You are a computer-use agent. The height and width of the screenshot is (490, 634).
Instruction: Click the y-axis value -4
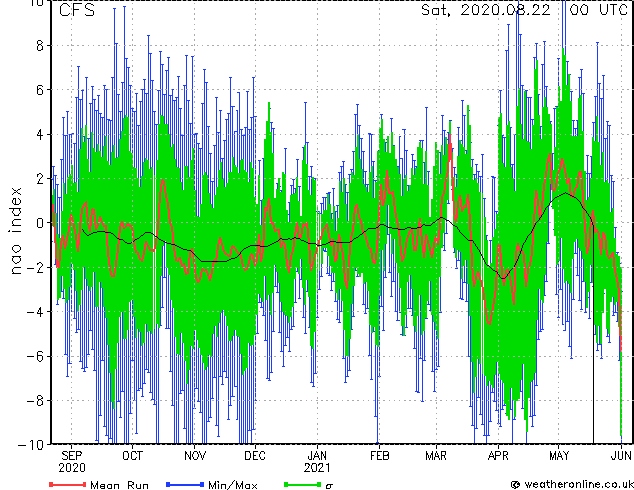coord(35,312)
